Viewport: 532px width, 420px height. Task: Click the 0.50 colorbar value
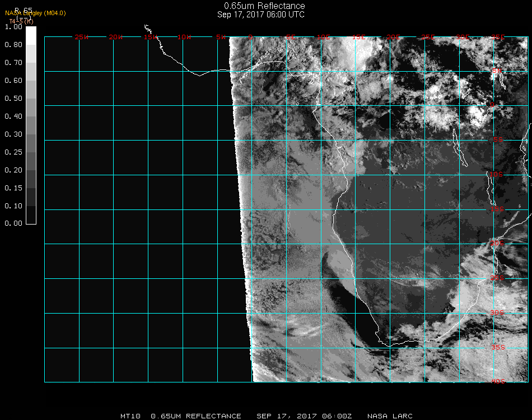(13, 99)
